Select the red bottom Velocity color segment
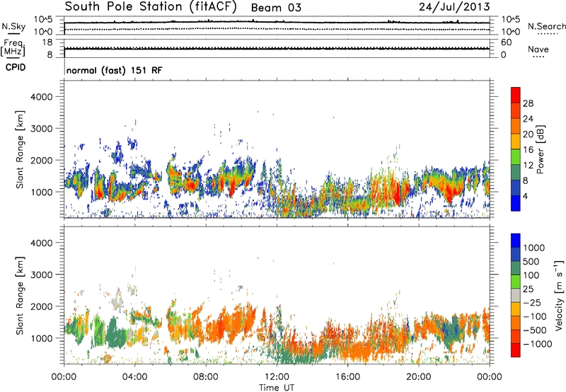Screen dimensions: 566x392 tap(516, 350)
